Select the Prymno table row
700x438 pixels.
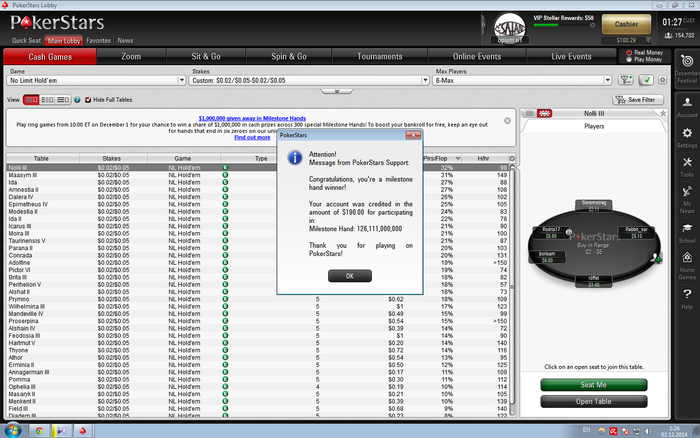(258, 299)
